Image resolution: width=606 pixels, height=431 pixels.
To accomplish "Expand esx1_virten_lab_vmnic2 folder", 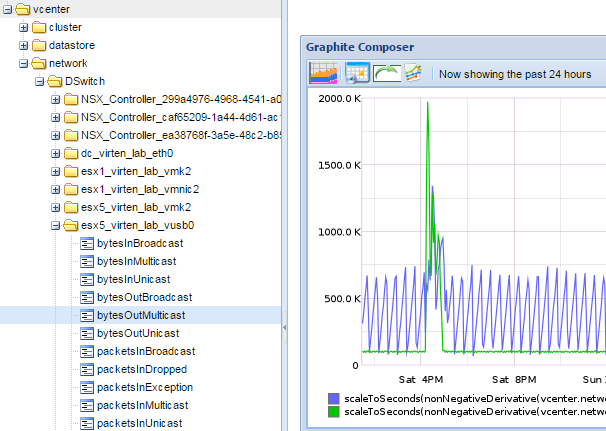I will point(56,189).
